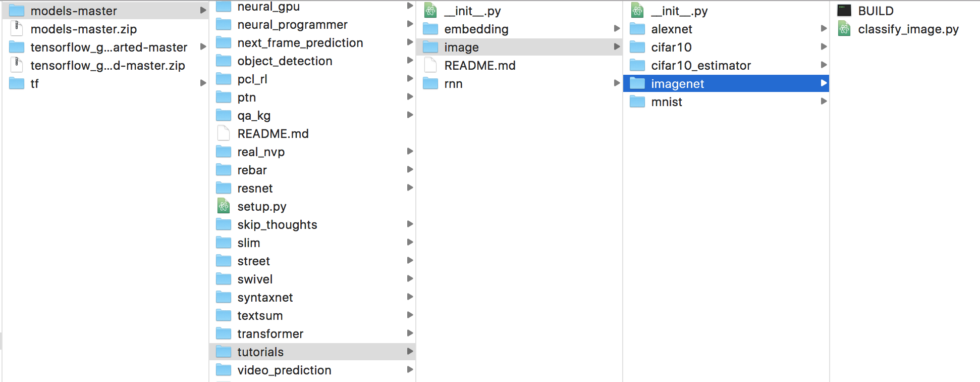Expand the tutorials folder arrow
This screenshot has width=980, height=382.
coord(410,351)
